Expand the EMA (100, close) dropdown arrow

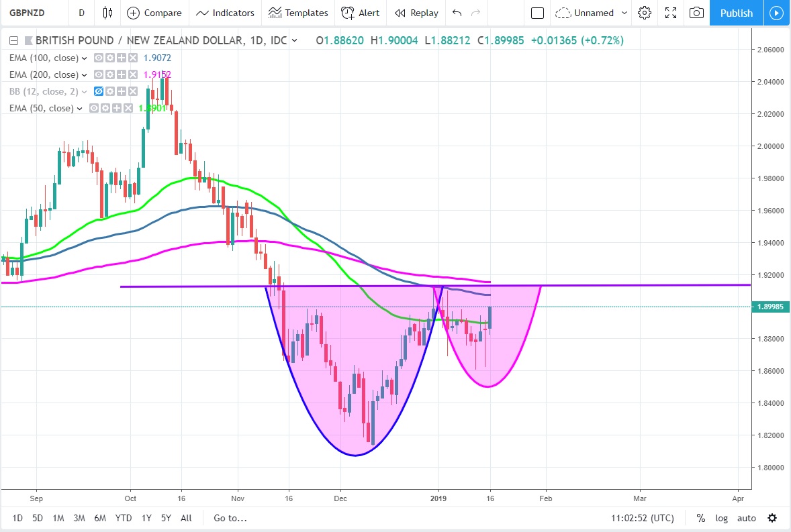click(x=85, y=58)
